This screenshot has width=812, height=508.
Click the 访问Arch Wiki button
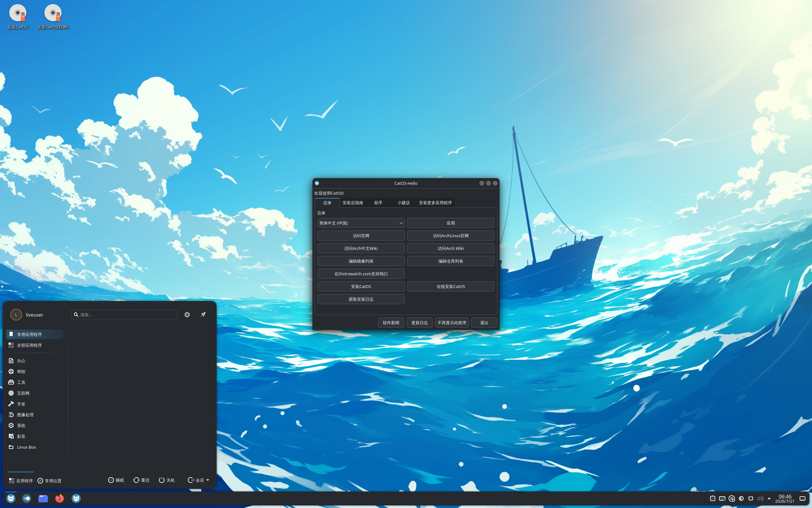click(451, 248)
